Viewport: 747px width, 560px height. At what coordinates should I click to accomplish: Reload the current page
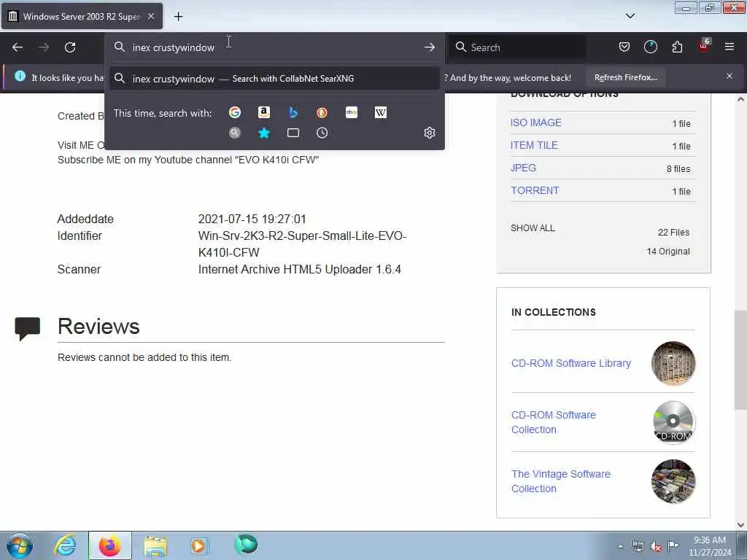tap(70, 47)
